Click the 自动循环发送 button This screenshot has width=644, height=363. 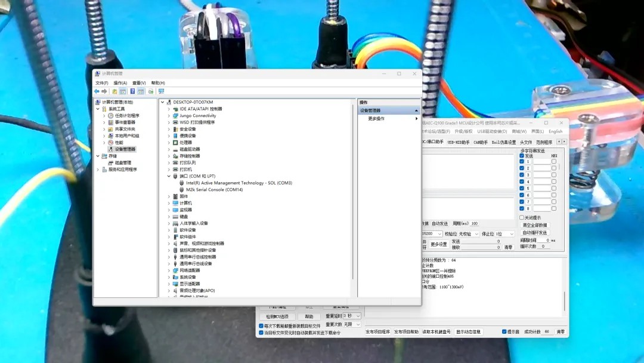534,233
